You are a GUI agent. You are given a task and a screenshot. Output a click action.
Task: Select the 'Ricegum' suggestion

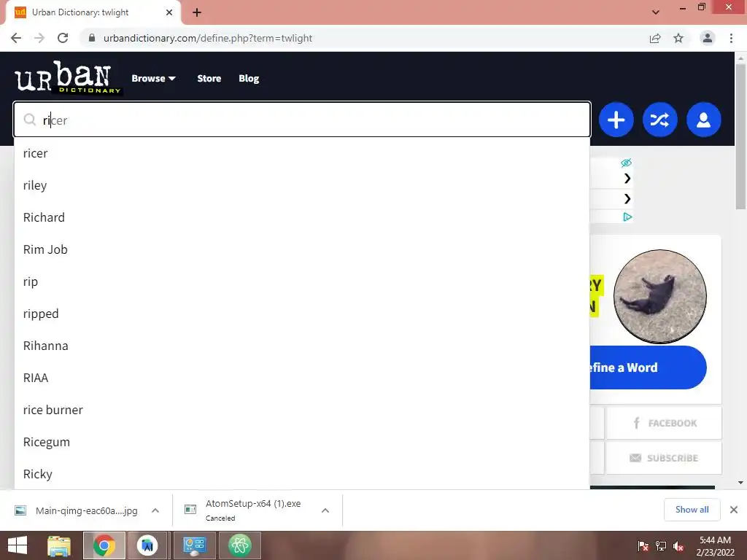302,442
